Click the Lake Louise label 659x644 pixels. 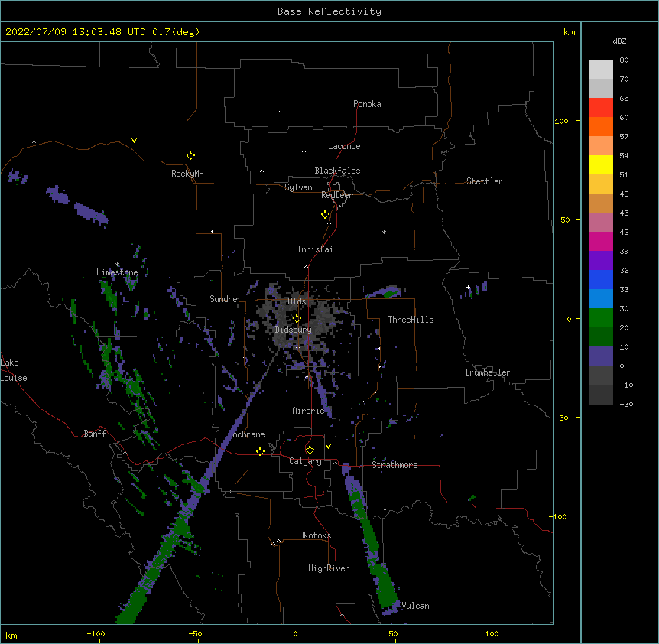(x=14, y=370)
